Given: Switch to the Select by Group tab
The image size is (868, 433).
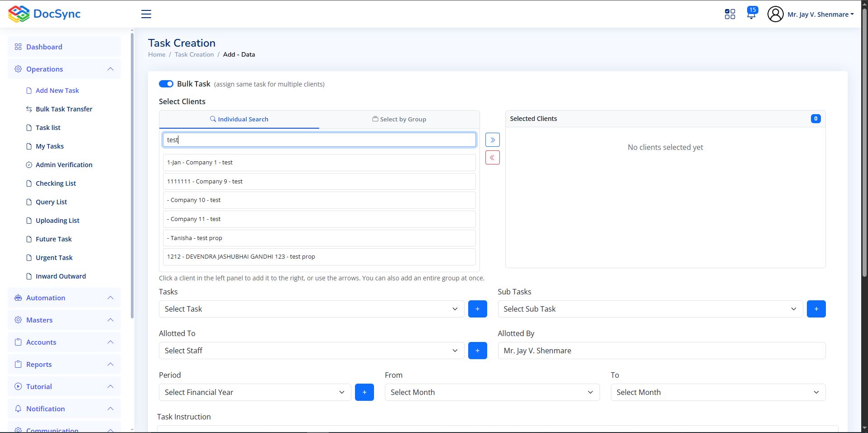Looking at the screenshot, I should [x=399, y=119].
